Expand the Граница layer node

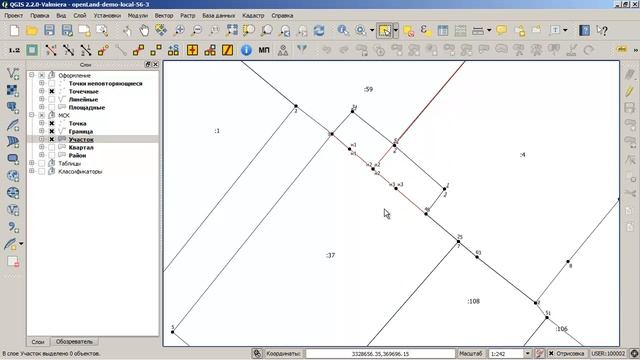coord(42,131)
